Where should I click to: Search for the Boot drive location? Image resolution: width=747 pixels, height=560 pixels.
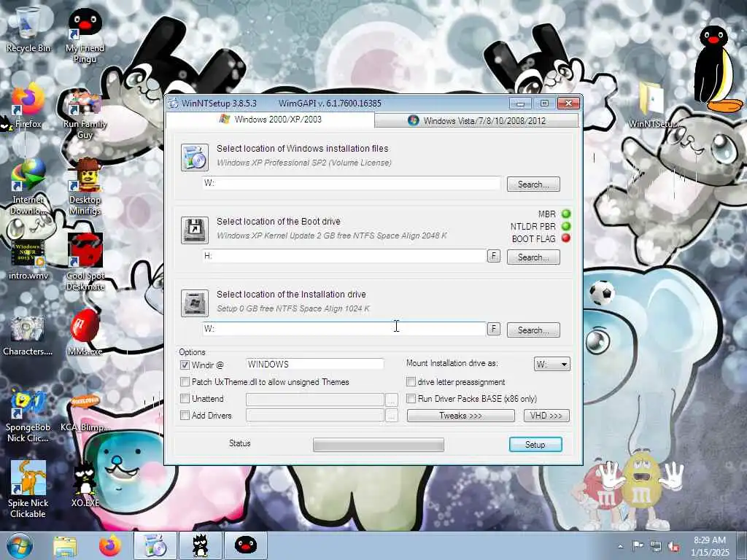coord(533,257)
